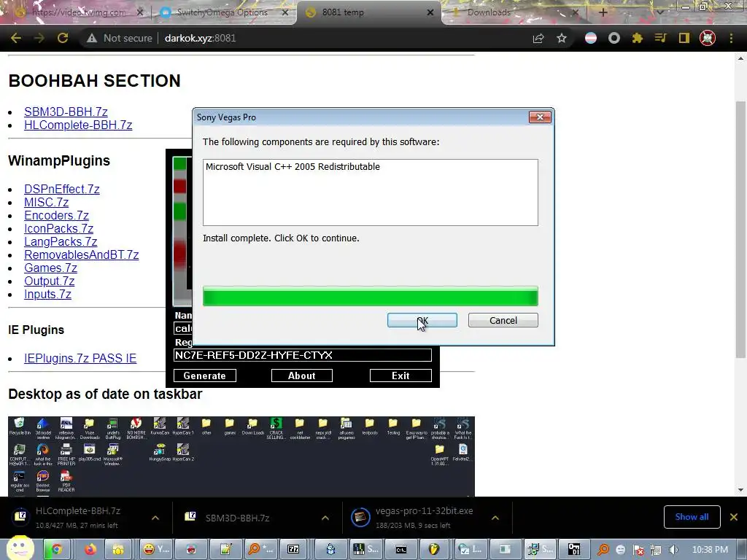Switch to the 8081 temp tab
The width and height of the screenshot is (747, 560).
coord(369,12)
